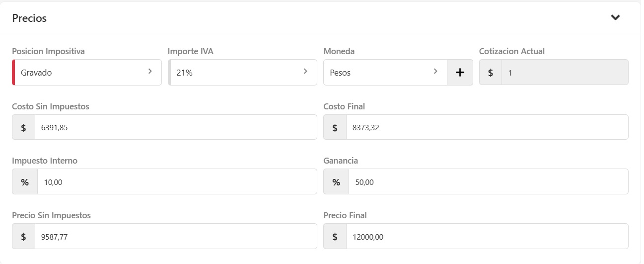This screenshot has width=644, height=264.
Task: Click the plus button beside Moneda
Action: (460, 73)
